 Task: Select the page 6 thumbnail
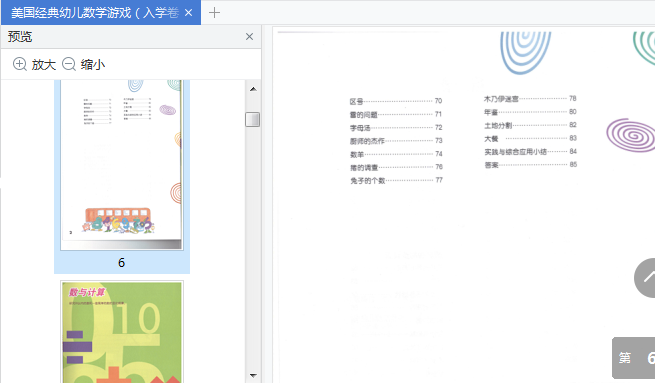click(122, 165)
